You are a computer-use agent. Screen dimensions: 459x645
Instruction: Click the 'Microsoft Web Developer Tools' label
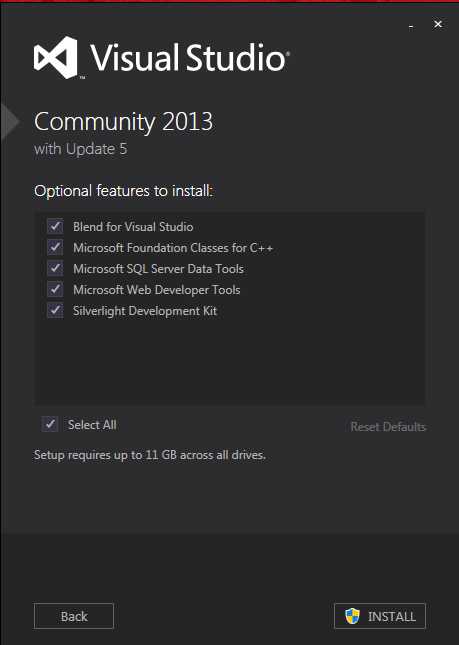[x=157, y=290]
